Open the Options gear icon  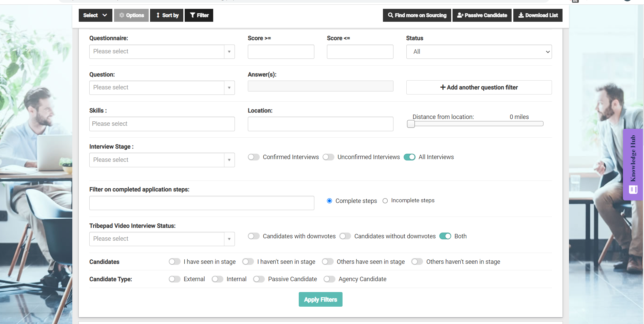(x=122, y=15)
